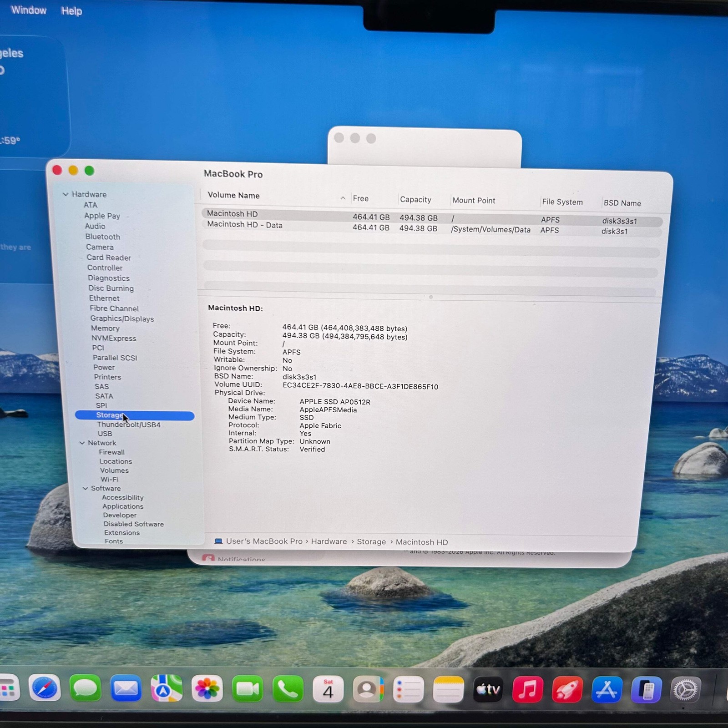Viewport: 728px width, 728px height.
Task: Sort by the Free column header
Action: tap(361, 198)
